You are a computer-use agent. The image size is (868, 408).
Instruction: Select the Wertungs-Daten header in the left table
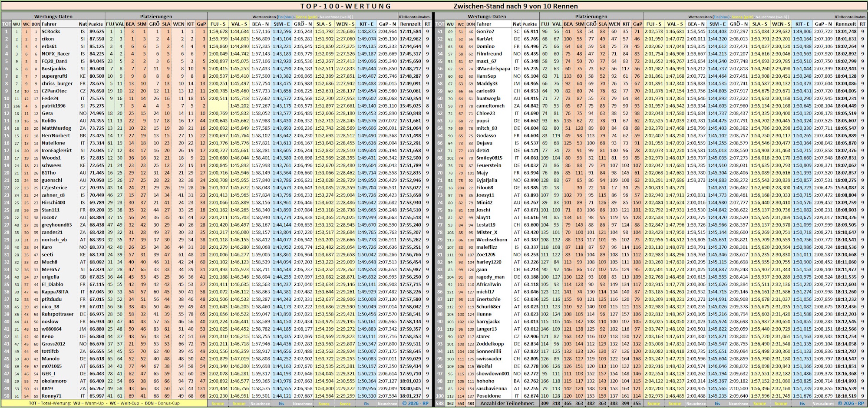[53, 16]
